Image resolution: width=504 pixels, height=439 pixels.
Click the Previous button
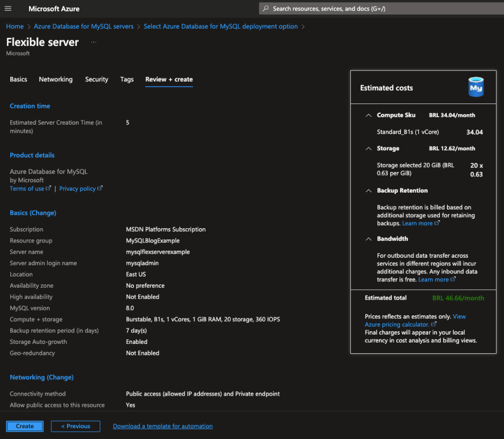click(x=75, y=426)
